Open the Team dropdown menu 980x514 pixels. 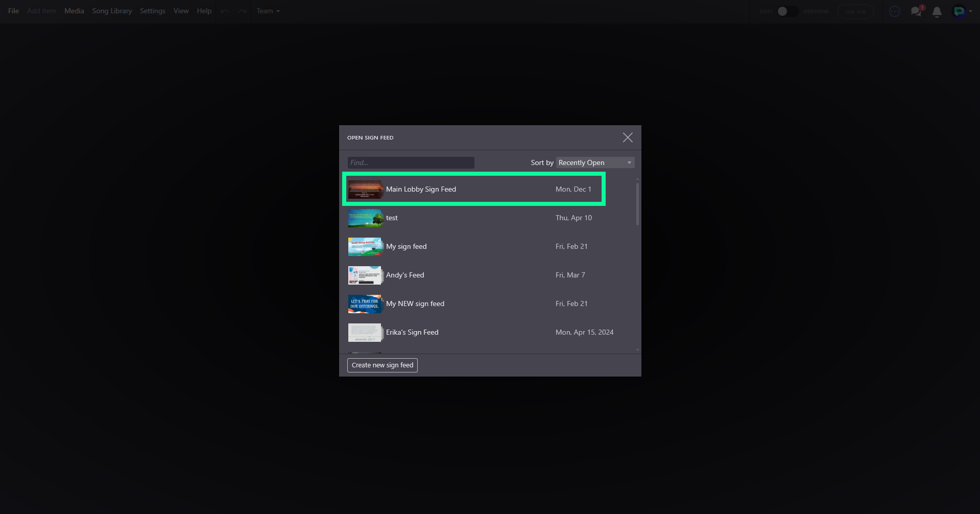[x=268, y=11]
